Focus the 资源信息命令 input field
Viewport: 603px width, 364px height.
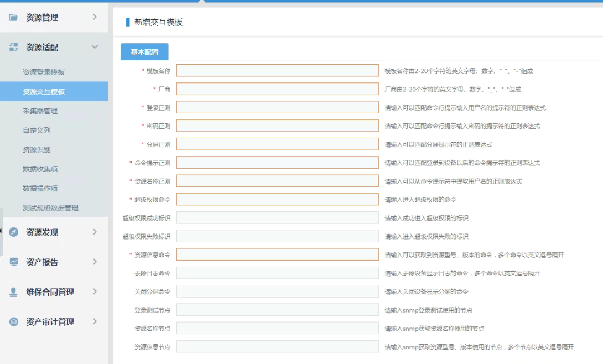[x=278, y=254]
